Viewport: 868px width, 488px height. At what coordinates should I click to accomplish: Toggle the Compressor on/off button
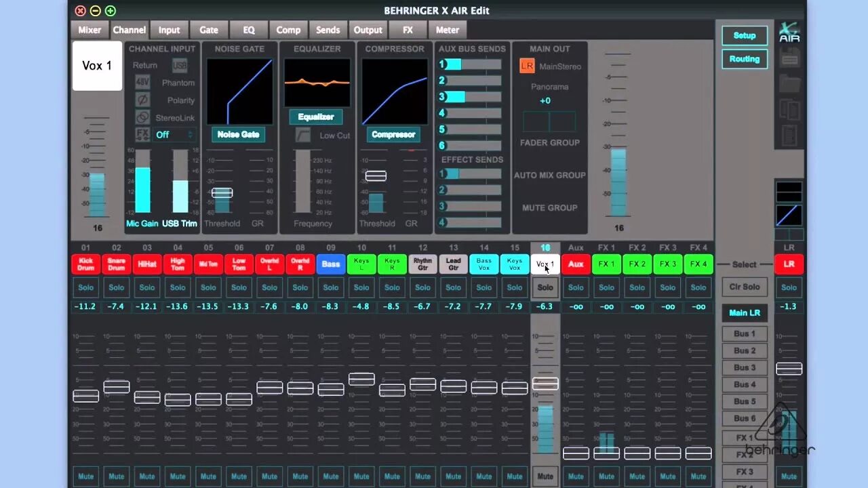393,134
